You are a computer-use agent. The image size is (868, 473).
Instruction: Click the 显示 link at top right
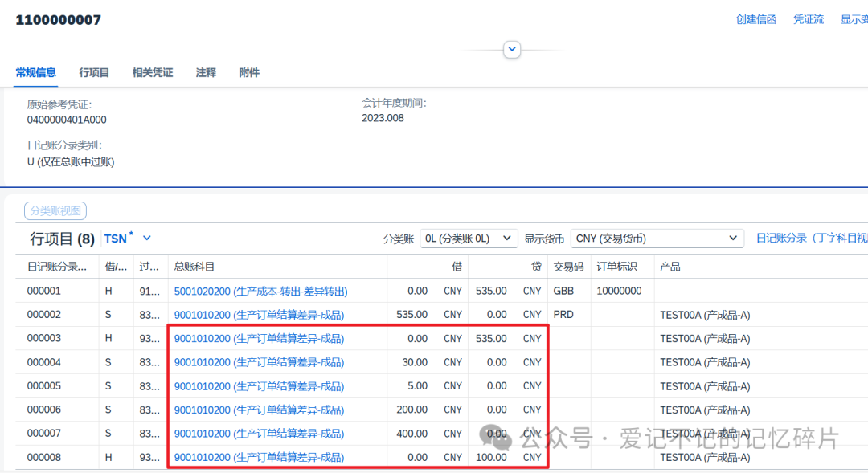(x=854, y=20)
